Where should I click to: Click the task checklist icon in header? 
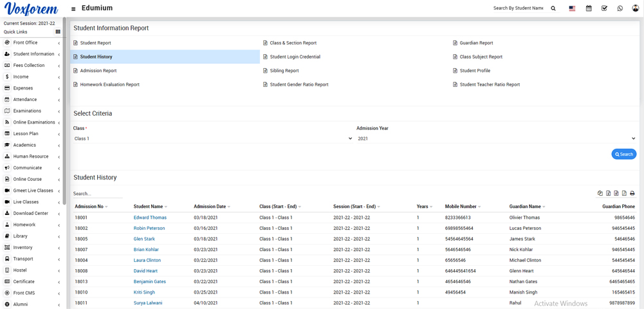(604, 8)
